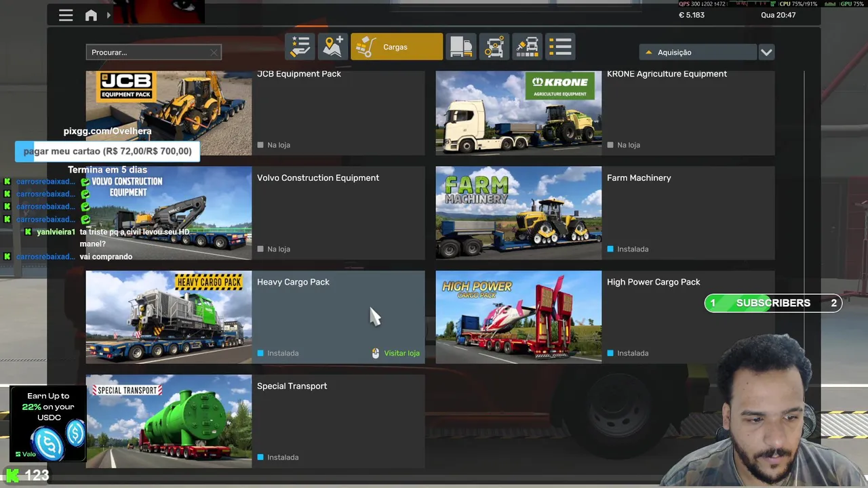Click yanlvieira1 chat username

(56, 232)
